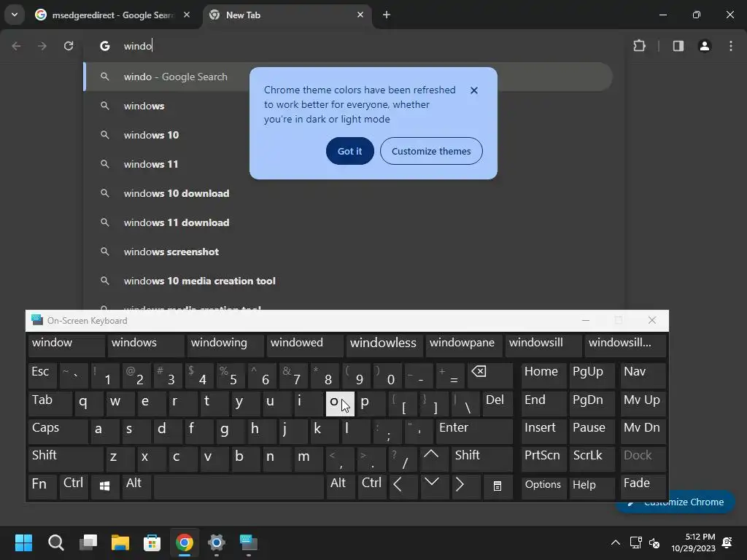Open the Chrome profile avatar icon
This screenshot has height=560, width=747.
click(x=705, y=46)
